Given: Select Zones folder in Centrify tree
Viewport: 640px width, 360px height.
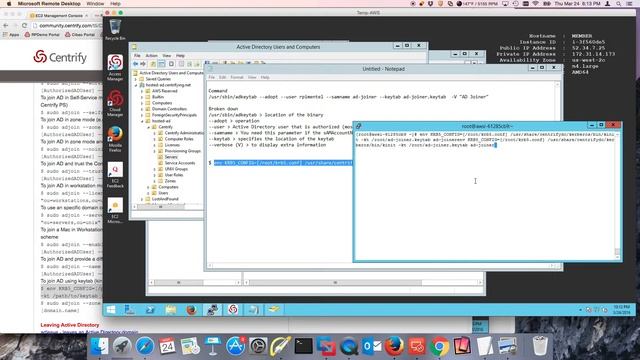Looking at the screenshot, I should click(x=170, y=181).
